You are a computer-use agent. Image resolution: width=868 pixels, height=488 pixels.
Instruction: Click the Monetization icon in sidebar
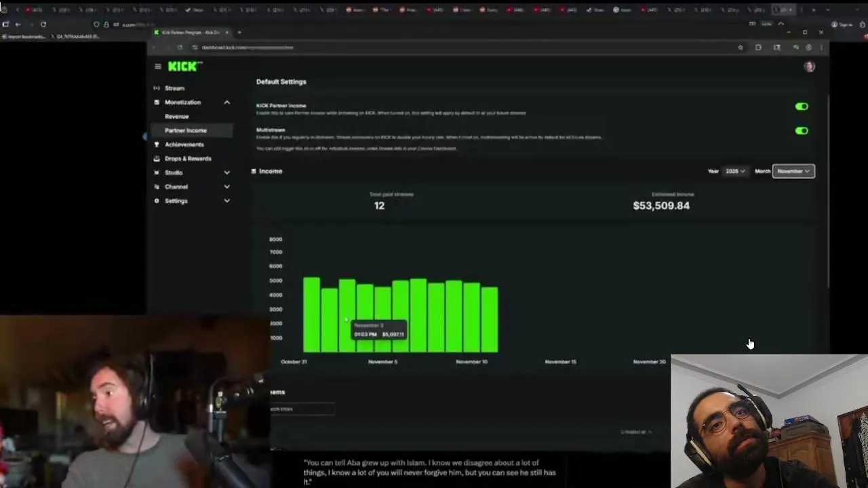pyautogui.click(x=157, y=102)
